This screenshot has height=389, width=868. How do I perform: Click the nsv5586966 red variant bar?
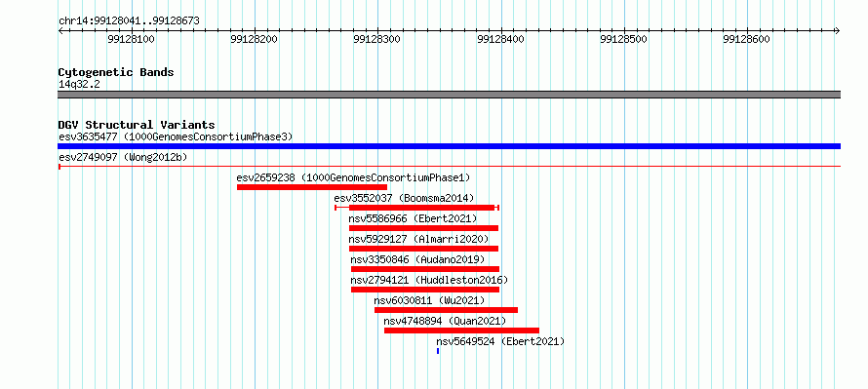pos(423,228)
